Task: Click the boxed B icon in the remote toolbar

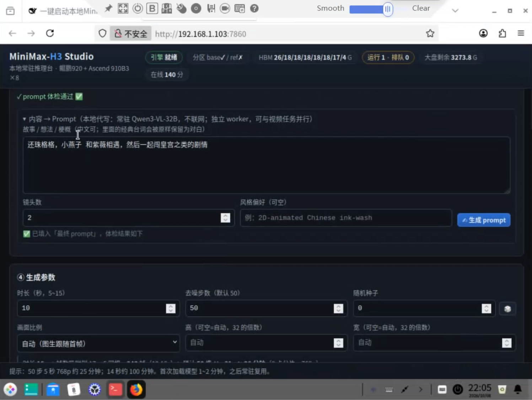Action: (x=152, y=8)
